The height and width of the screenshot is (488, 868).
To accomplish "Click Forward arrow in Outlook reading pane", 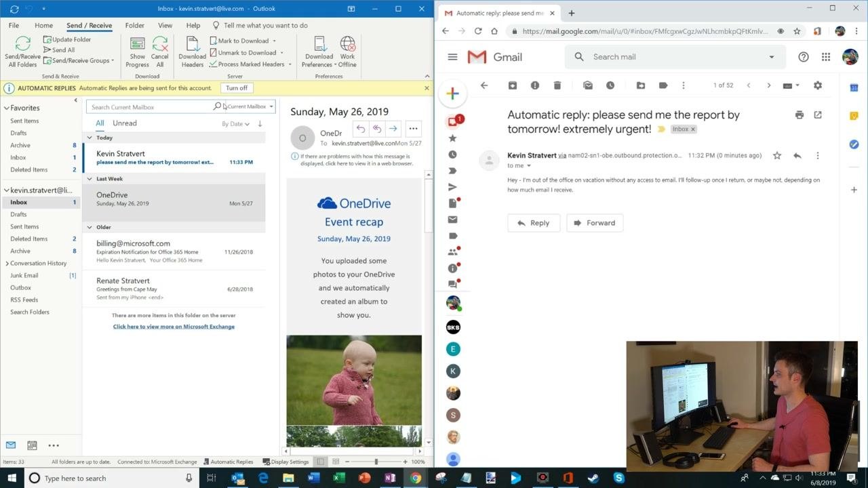I will (393, 129).
